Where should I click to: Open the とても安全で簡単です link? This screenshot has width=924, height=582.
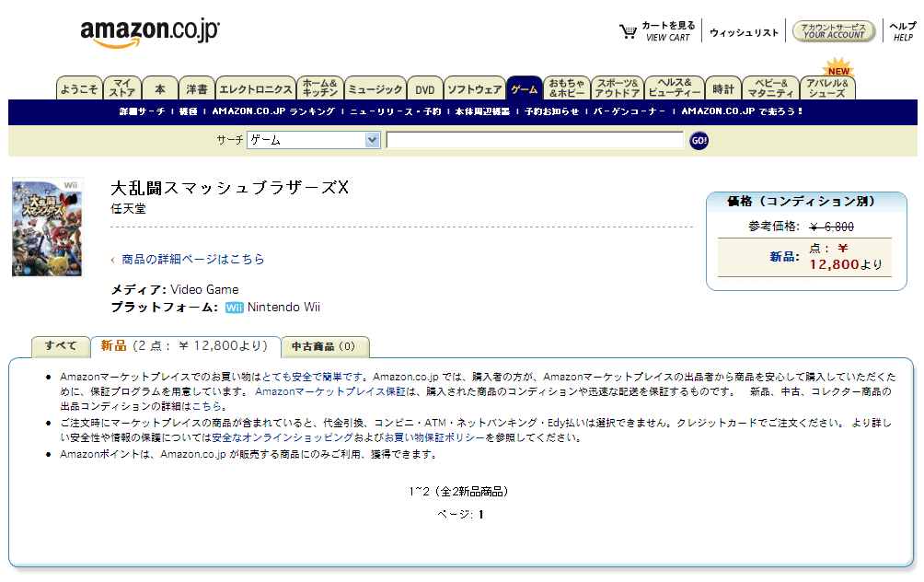pyautogui.click(x=312, y=377)
